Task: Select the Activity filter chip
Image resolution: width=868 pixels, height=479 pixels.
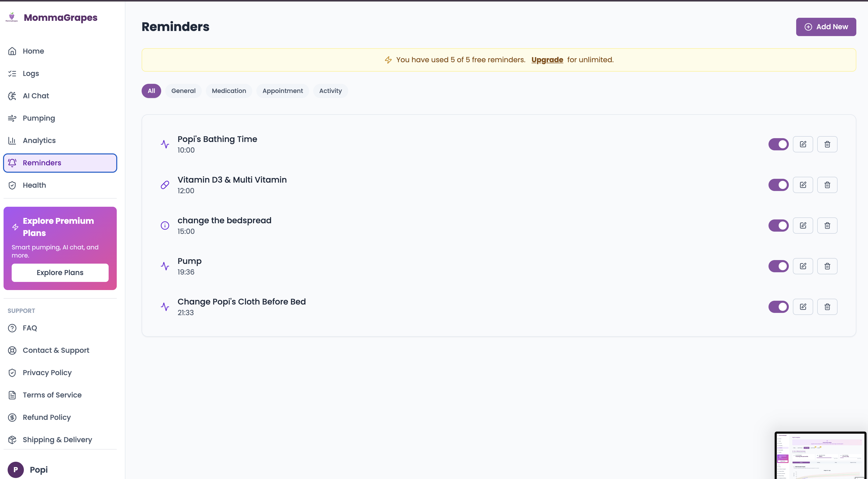Action: (x=330, y=91)
